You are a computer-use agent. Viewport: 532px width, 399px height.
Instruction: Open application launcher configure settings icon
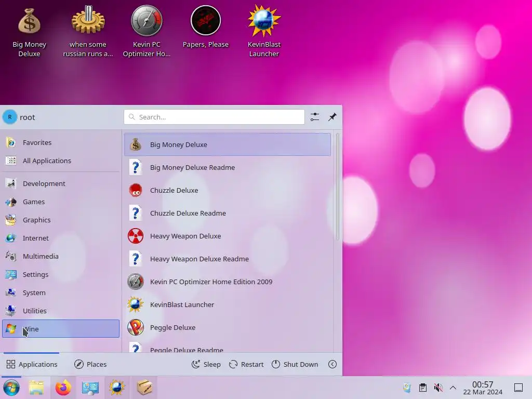314,117
